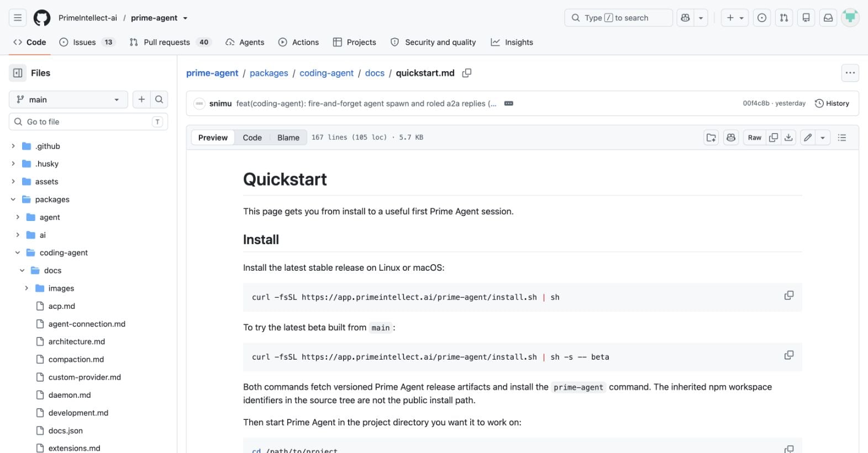The height and width of the screenshot is (453, 868).
Task: Open the edit options dropdown arrow
Action: 823,138
